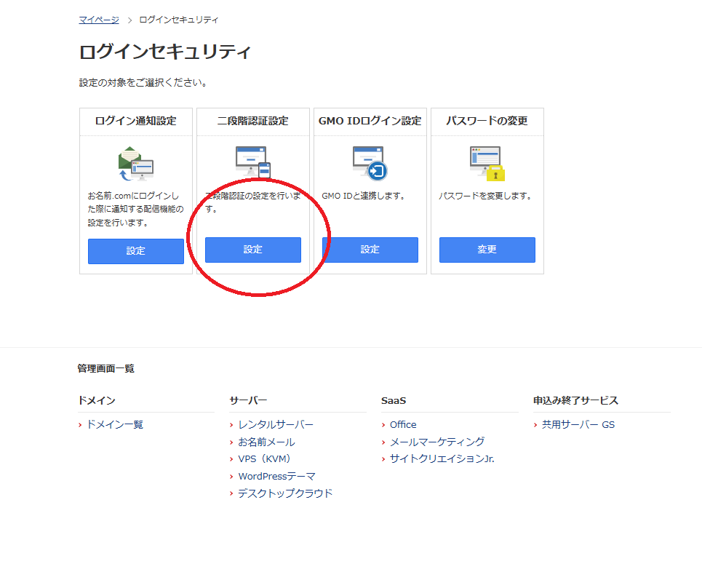702x588 pixels.
Task: Open the ドメイン一覧 link
Action: tap(115, 424)
